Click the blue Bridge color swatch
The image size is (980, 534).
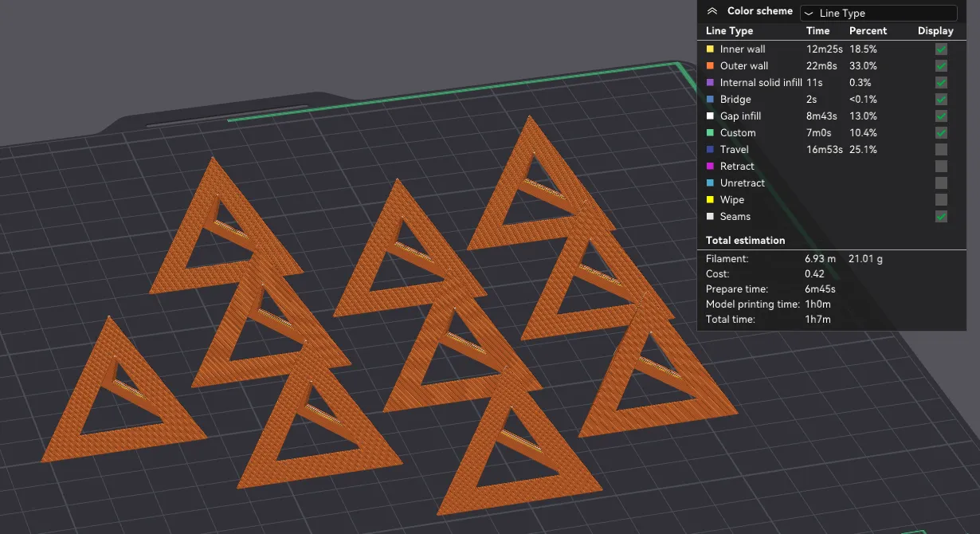pyautogui.click(x=710, y=100)
